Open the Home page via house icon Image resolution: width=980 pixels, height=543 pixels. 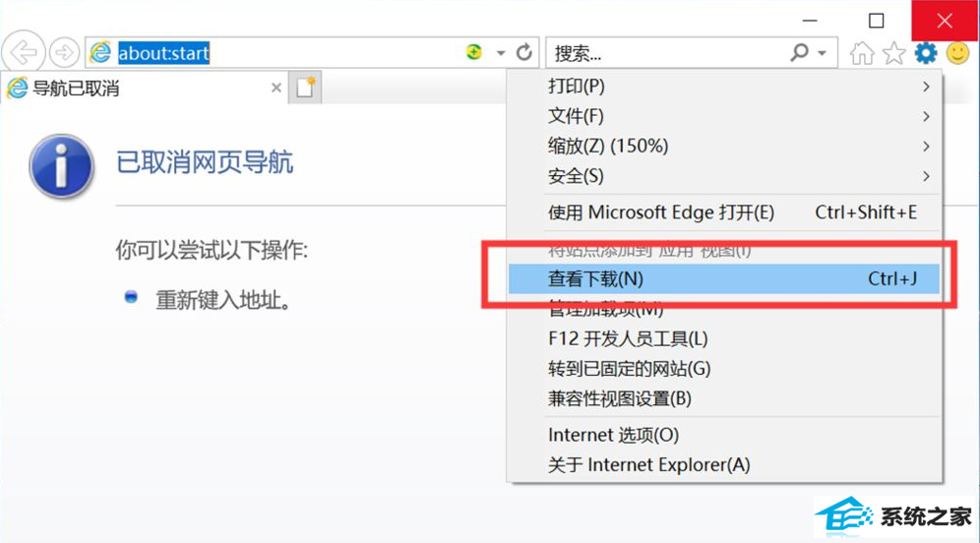[x=862, y=53]
